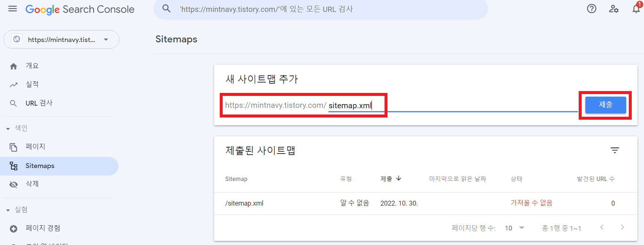The image size is (644, 245).
Task: Click the pages icon beside 페이지
Action: pos(13,147)
